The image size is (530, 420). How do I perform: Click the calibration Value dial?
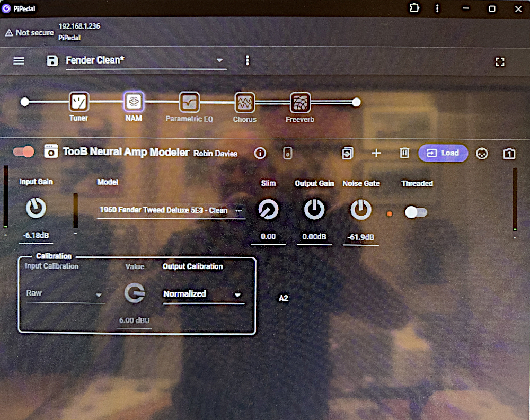coord(135,293)
